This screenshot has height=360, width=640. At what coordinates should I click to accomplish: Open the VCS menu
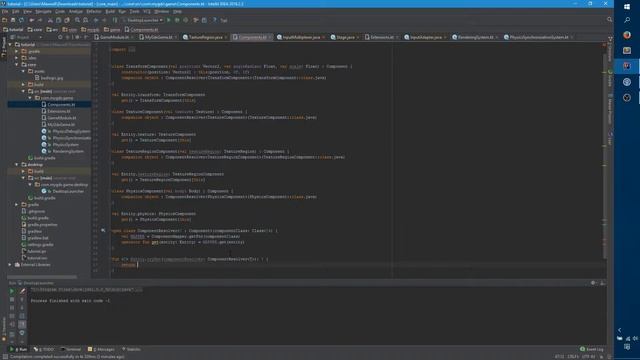click(147, 11)
